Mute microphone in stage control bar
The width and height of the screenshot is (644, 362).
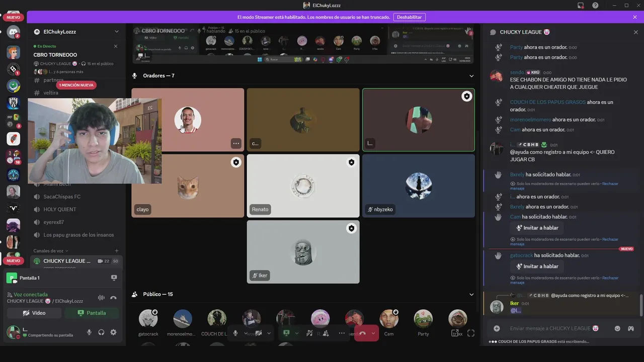(x=235, y=333)
